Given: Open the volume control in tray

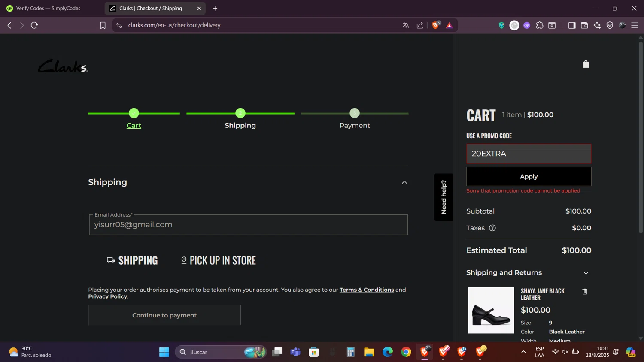Looking at the screenshot, I should point(565,352).
